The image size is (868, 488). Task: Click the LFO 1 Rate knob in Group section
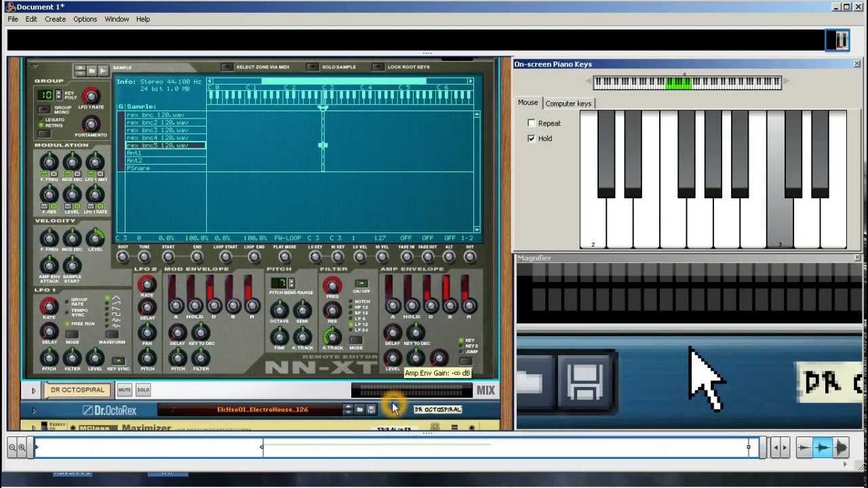pyautogui.click(x=90, y=96)
